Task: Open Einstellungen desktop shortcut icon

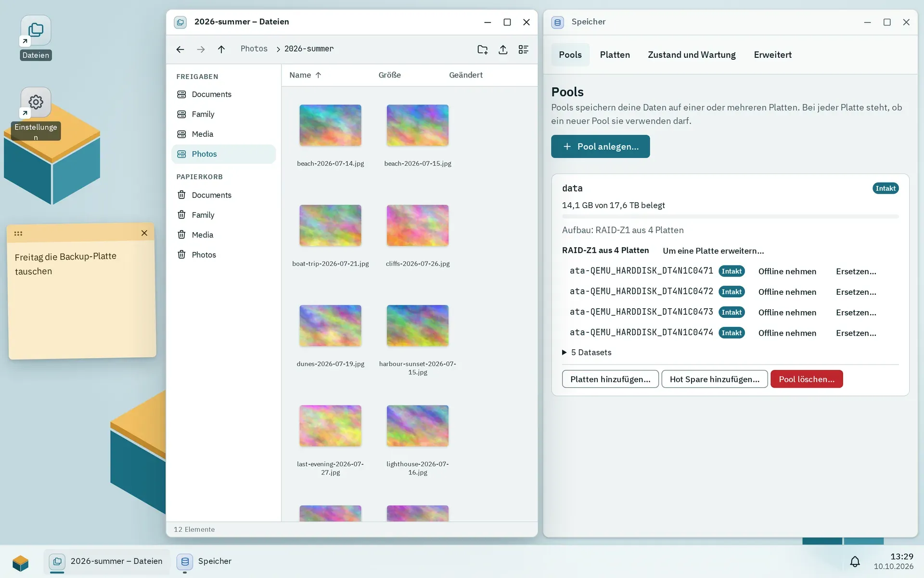Action: (x=36, y=102)
